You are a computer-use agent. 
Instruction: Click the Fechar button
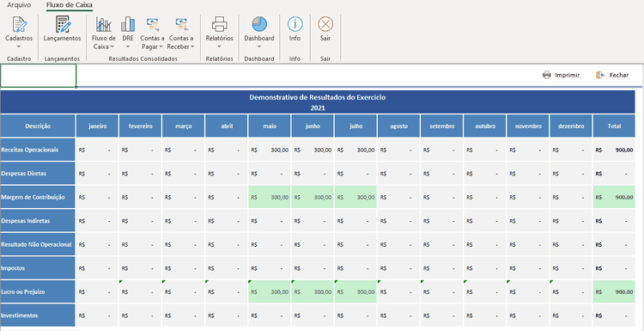[612, 75]
